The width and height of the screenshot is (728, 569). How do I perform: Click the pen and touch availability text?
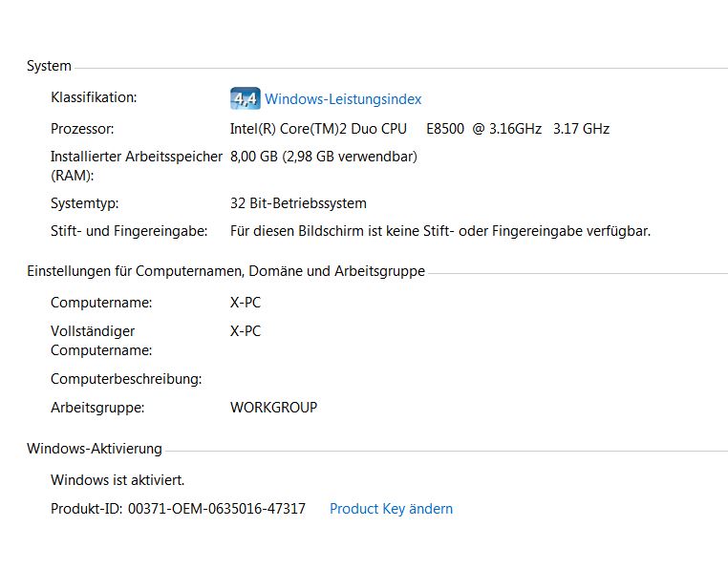[x=440, y=231]
